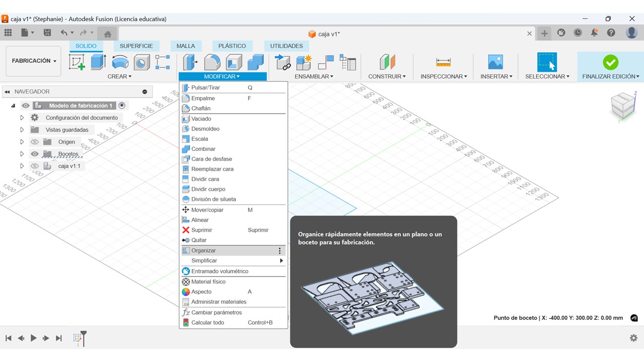This screenshot has height=362, width=644.
Task: Click the Create Sketch icon in toolbar
Action: click(76, 62)
